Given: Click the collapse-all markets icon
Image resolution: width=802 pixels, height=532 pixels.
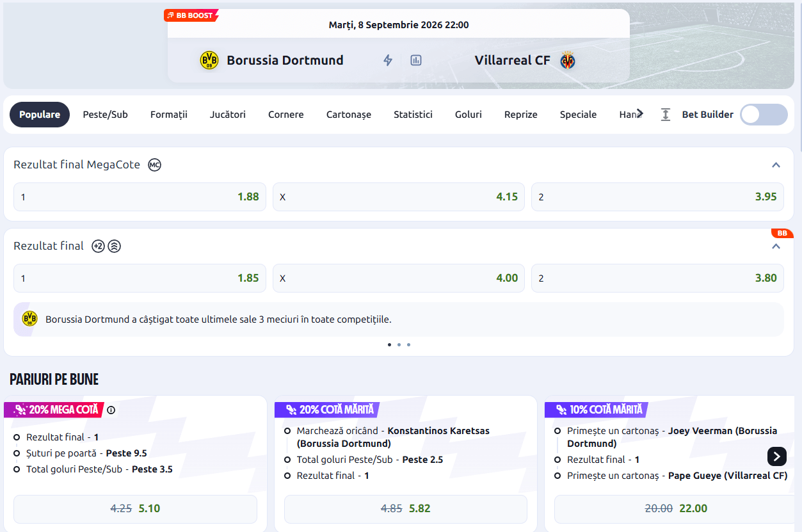Looking at the screenshot, I should (666, 115).
